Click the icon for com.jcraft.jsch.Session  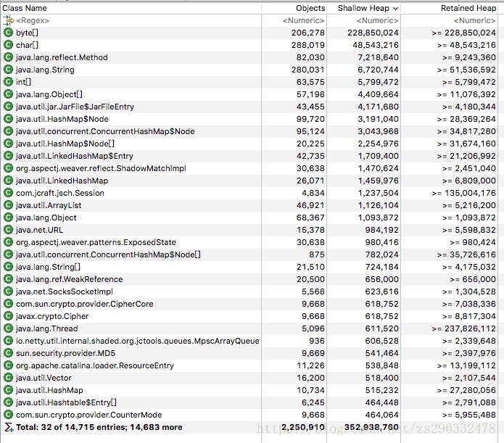pyautogui.click(x=8, y=193)
